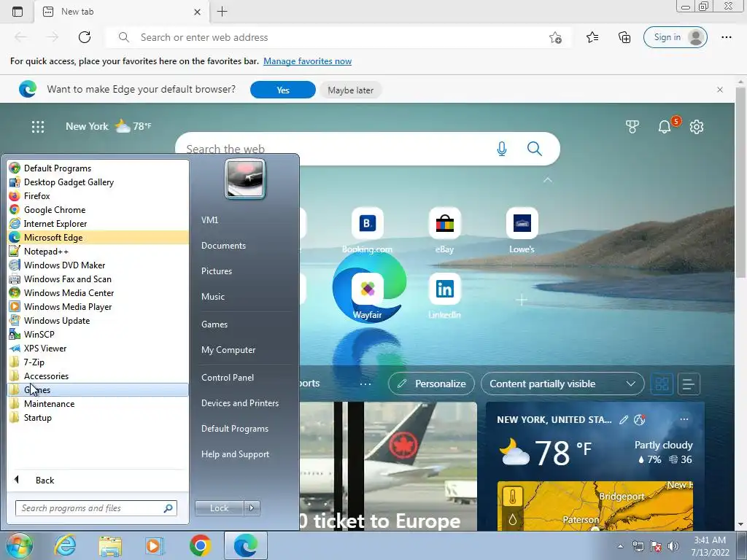Open Edge Collections

[624, 37]
